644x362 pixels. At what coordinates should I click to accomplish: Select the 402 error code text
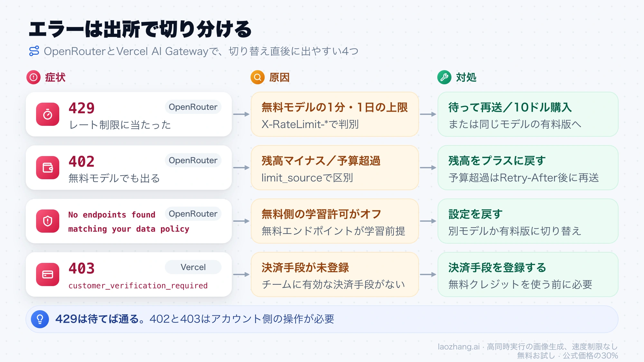(81, 162)
